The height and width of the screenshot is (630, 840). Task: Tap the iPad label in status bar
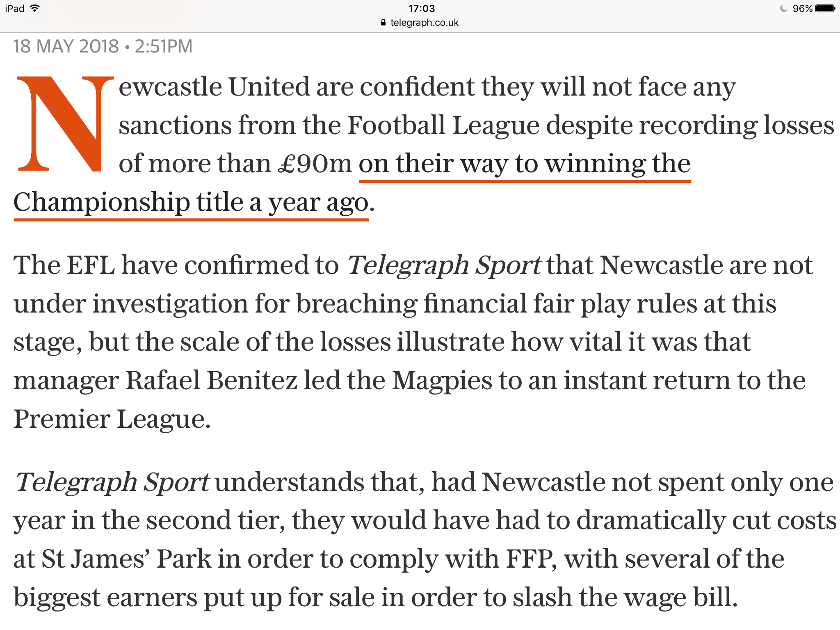pos(15,9)
